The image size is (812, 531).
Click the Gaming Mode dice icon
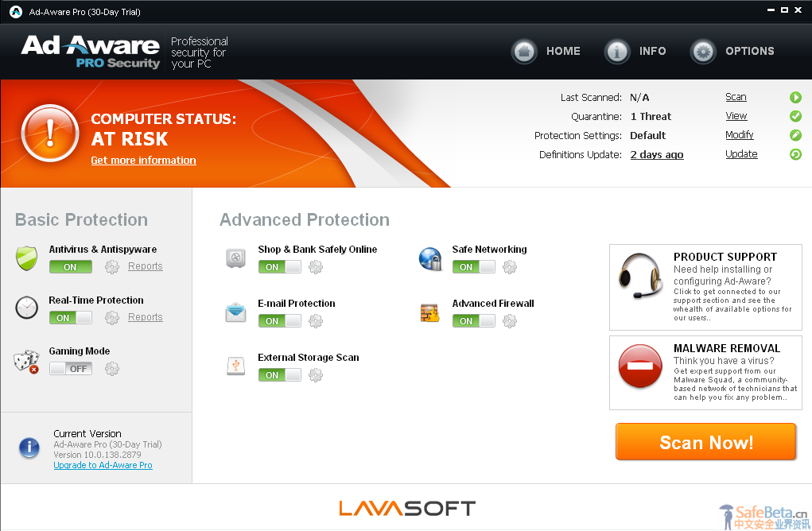pos(26,361)
